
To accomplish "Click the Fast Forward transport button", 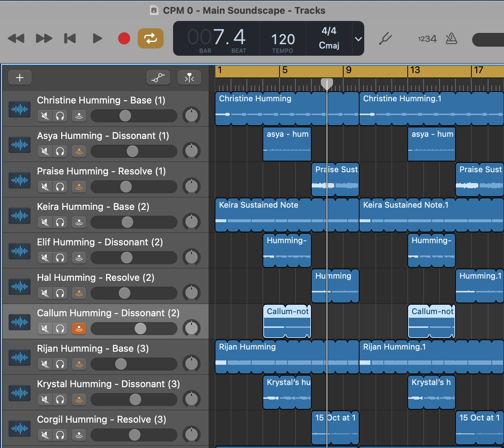I will (x=44, y=38).
